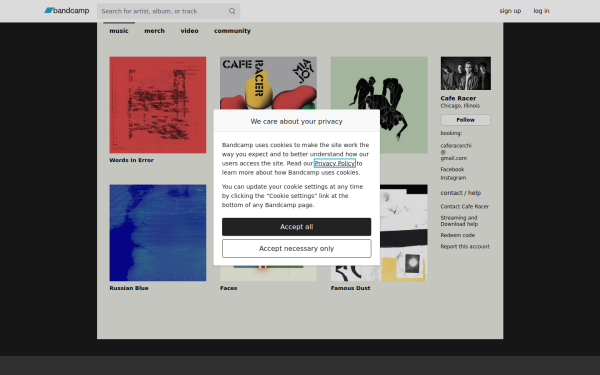600x375 pixels.
Task: Focus the artist, album, or track search field
Action: pos(168,11)
